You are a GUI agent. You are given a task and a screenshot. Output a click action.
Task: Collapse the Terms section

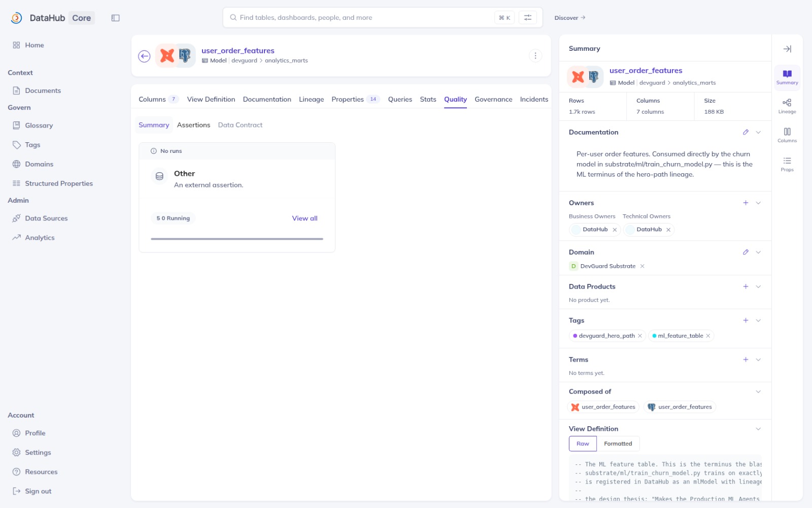point(758,360)
